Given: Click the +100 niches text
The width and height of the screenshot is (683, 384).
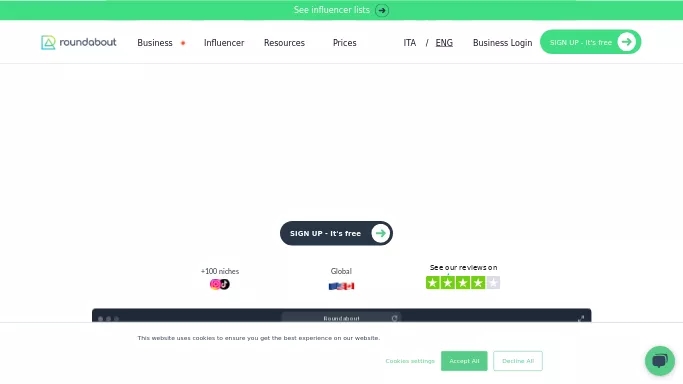Looking at the screenshot, I should 220,271.
